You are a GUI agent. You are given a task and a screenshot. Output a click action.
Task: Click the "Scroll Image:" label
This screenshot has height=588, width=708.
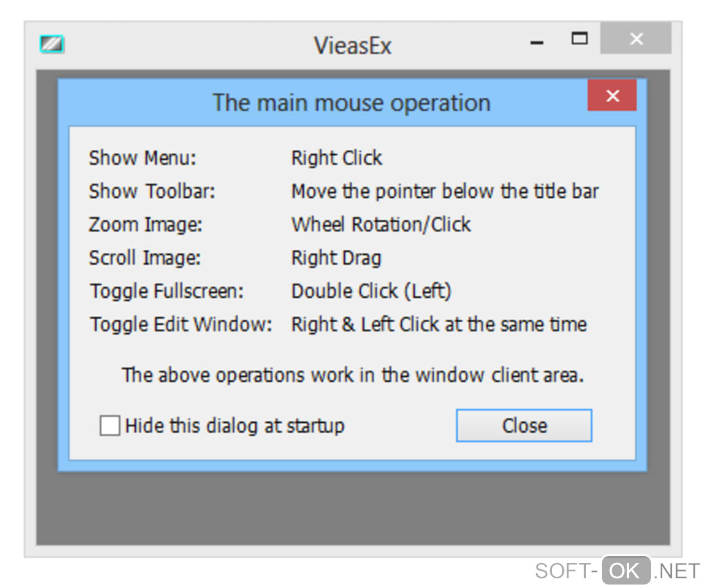(144, 258)
